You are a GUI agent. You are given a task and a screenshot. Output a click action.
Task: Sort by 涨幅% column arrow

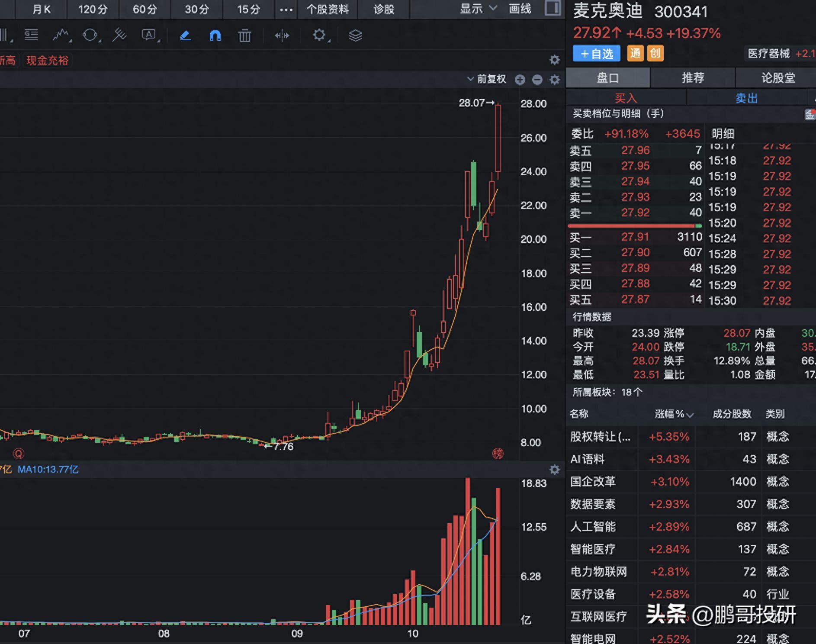[x=690, y=415]
